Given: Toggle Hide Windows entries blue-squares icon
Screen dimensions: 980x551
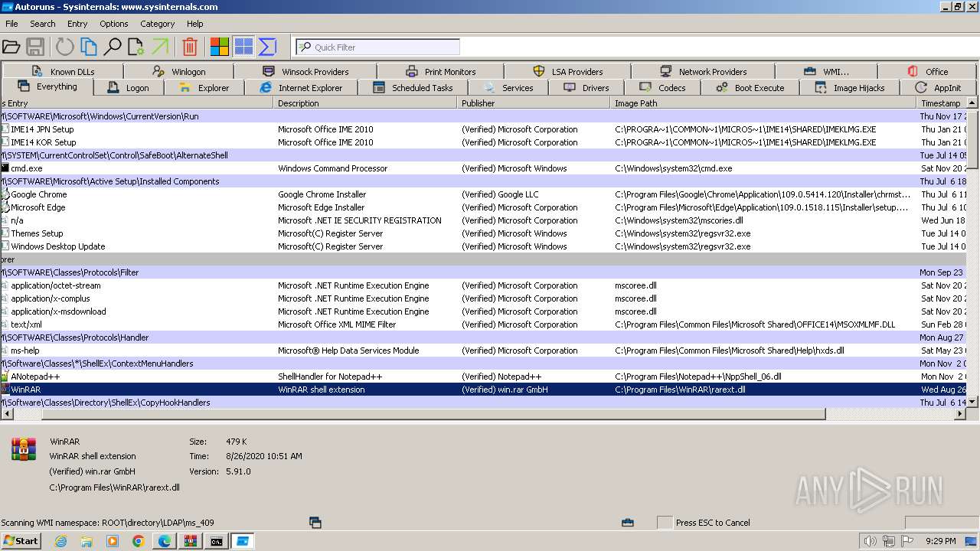Looking at the screenshot, I should [243, 47].
